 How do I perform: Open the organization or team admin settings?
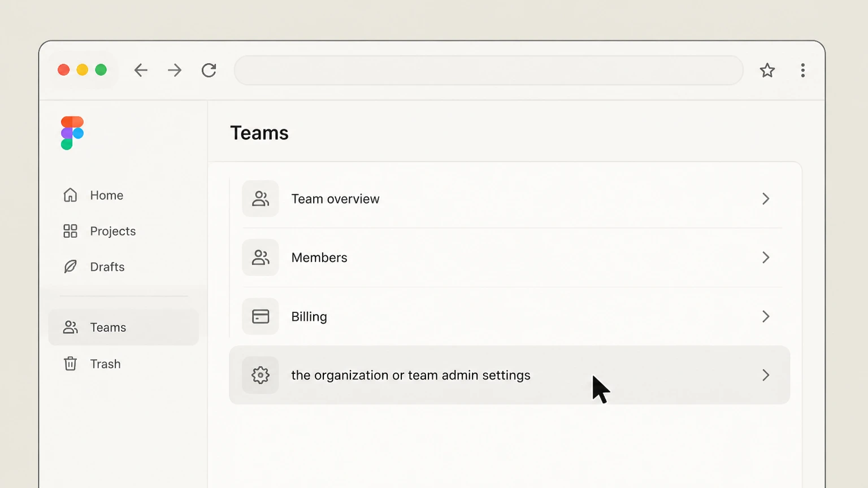click(509, 375)
